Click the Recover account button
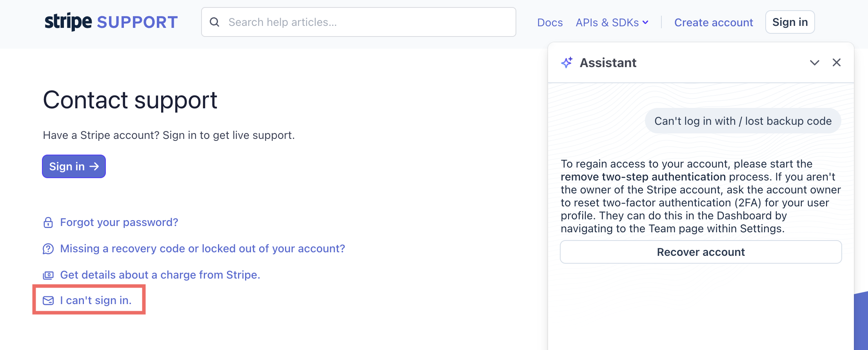This screenshot has width=868, height=350. pos(701,252)
